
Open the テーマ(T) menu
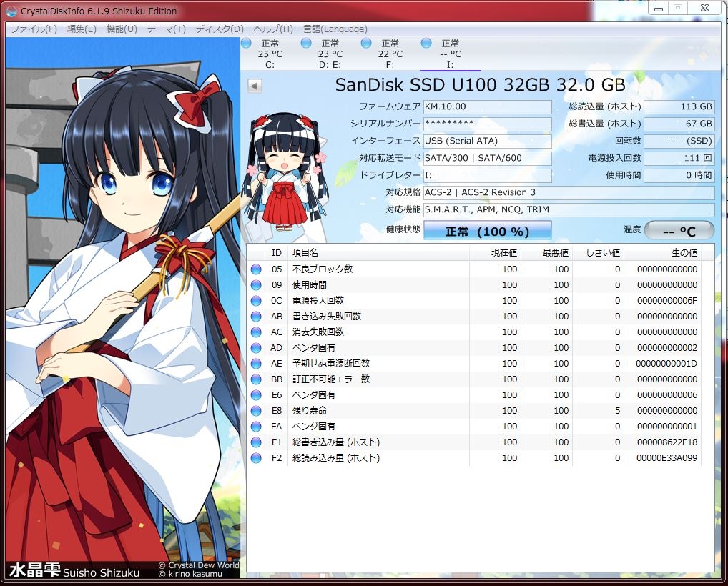click(166, 29)
